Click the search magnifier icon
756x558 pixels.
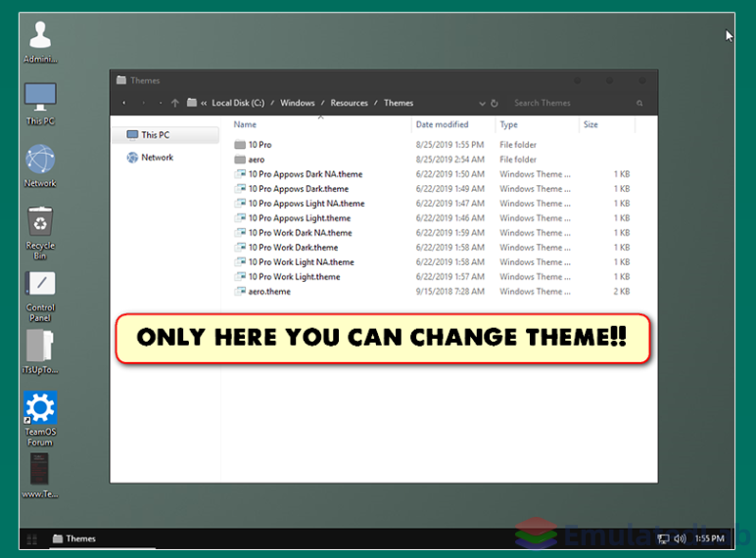click(x=639, y=103)
